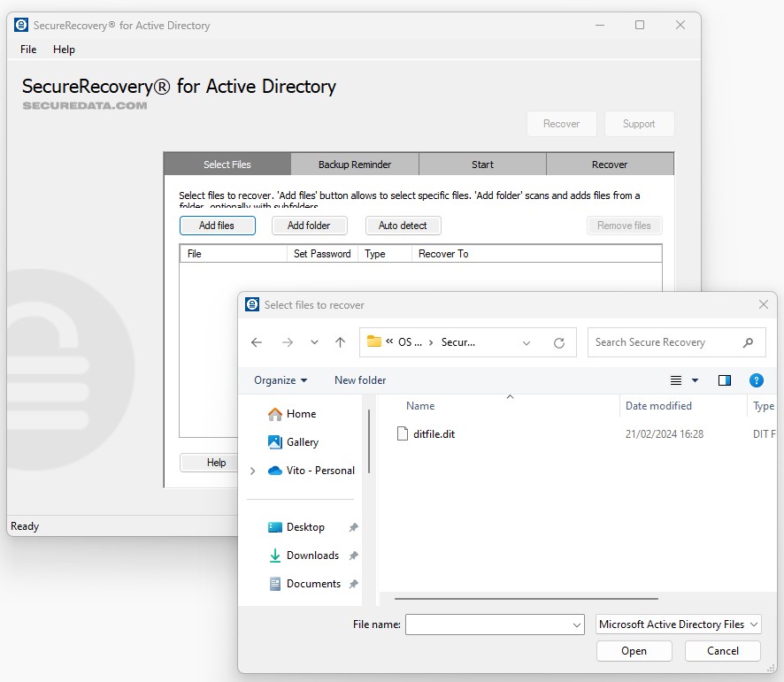The width and height of the screenshot is (784, 682).
Task: Open Gallery in the navigation pane
Action: (x=302, y=442)
